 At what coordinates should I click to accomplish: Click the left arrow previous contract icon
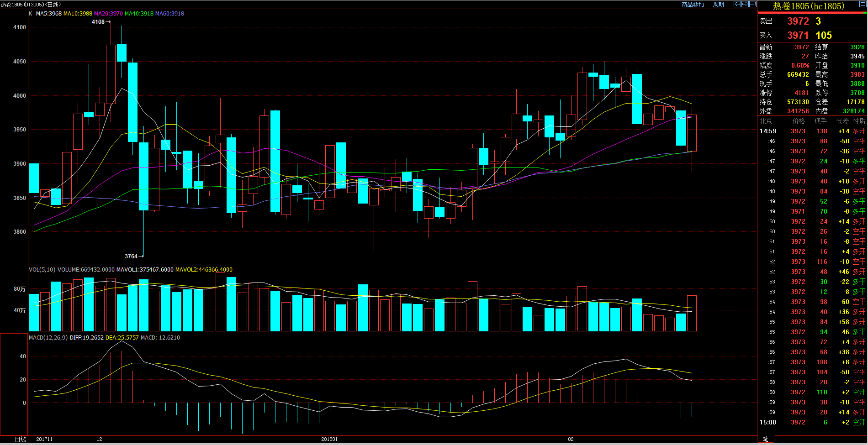737,4
